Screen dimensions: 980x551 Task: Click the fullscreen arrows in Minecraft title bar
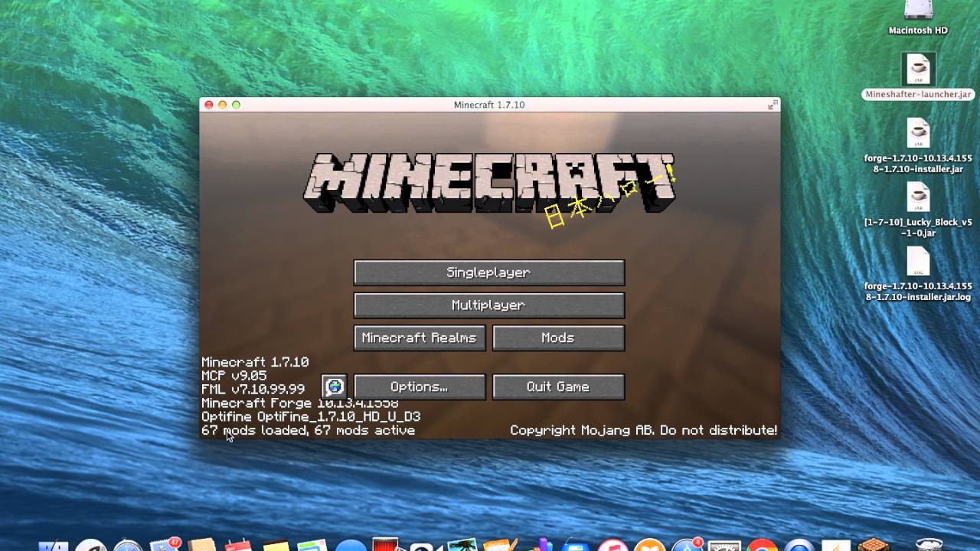772,105
